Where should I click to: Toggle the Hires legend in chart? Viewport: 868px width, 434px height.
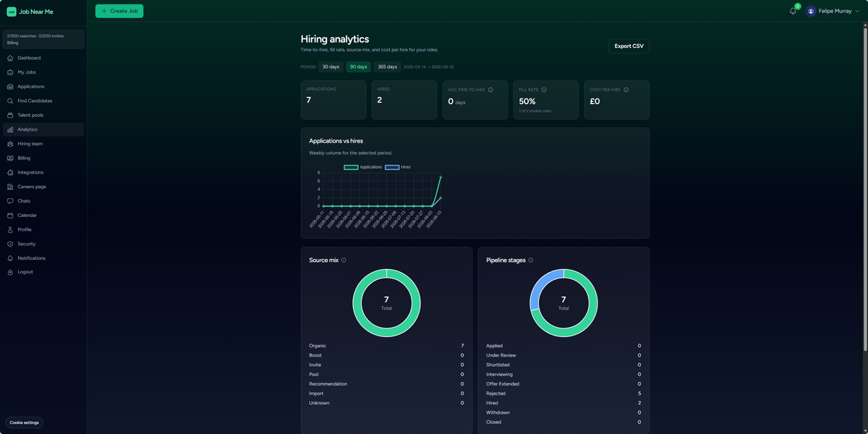point(398,167)
